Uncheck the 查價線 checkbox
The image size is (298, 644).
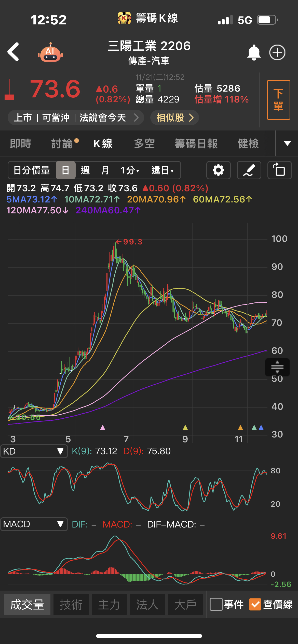(255, 604)
